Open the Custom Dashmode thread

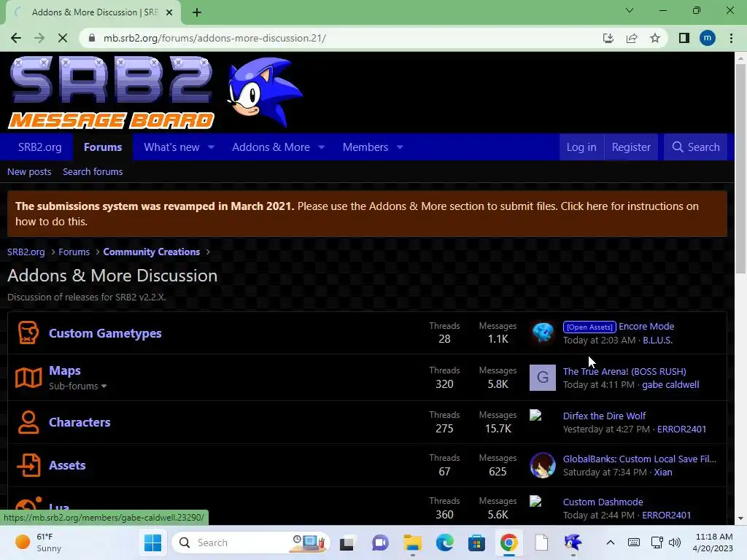tap(603, 502)
